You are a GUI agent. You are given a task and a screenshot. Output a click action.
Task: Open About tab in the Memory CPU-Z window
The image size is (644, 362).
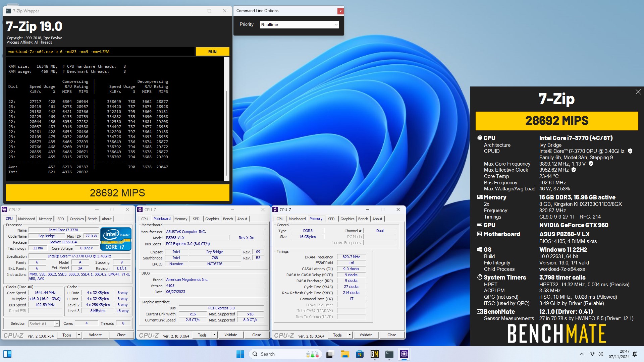377,219
